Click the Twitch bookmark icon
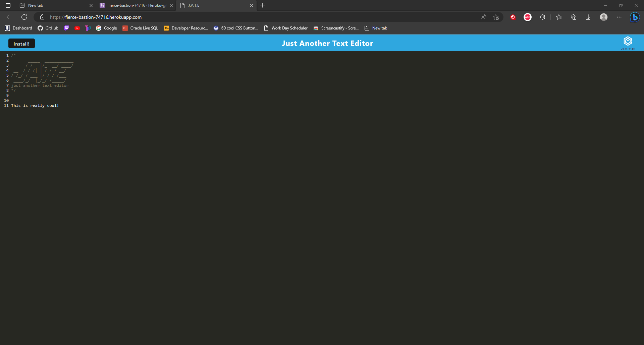This screenshot has height=345, width=644. (66, 28)
